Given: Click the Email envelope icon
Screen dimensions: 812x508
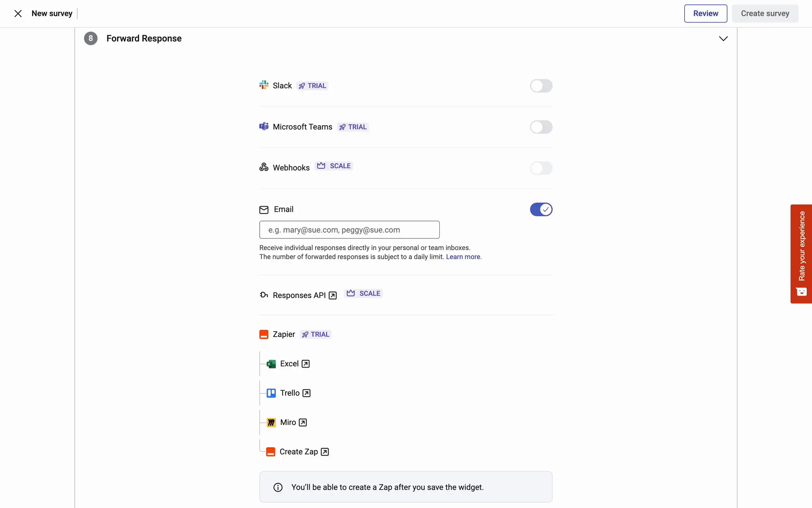Looking at the screenshot, I should (264, 210).
